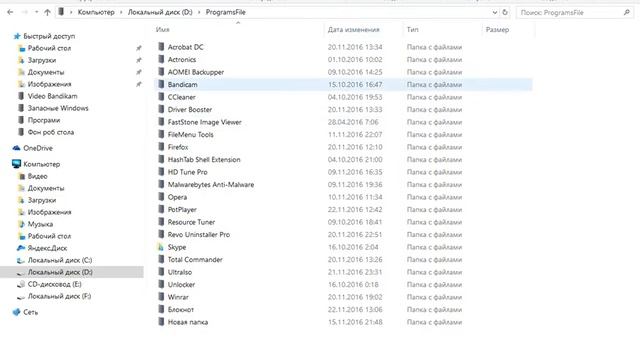
Task: Select Malwarebytes Anti-Malware folder icon
Action: [161, 184]
